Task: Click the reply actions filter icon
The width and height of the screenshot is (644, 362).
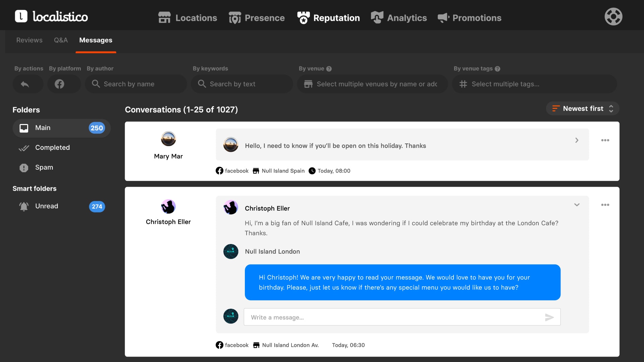Action: pos(25,84)
